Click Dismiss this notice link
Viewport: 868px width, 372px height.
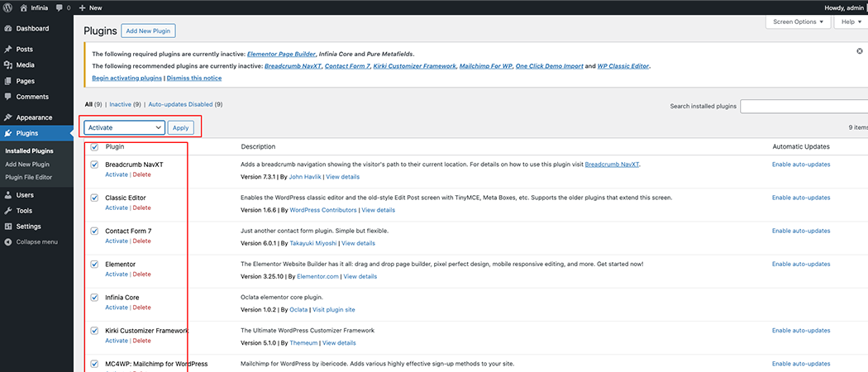click(x=194, y=78)
